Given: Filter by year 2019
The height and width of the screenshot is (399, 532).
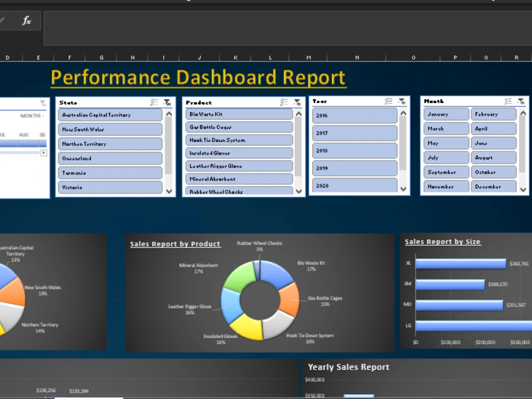Looking at the screenshot, I should pyautogui.click(x=355, y=168).
